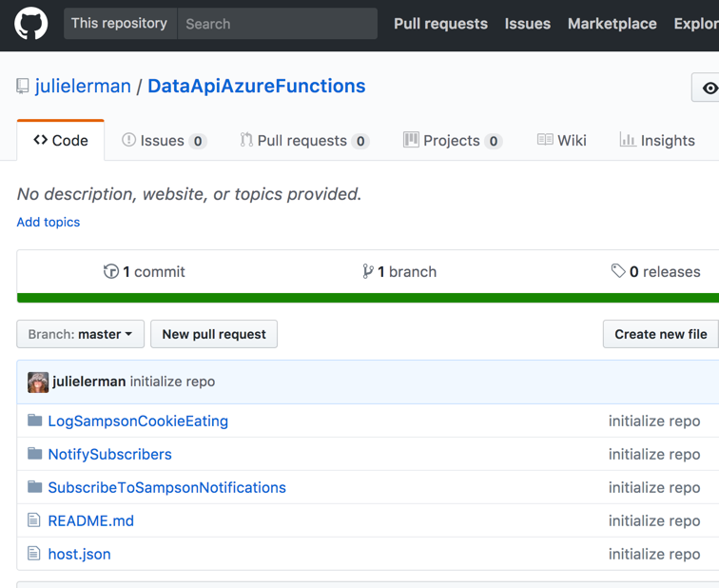Viewport: 719px width, 588px height.
Task: Click the commit history clock icon
Action: point(111,271)
